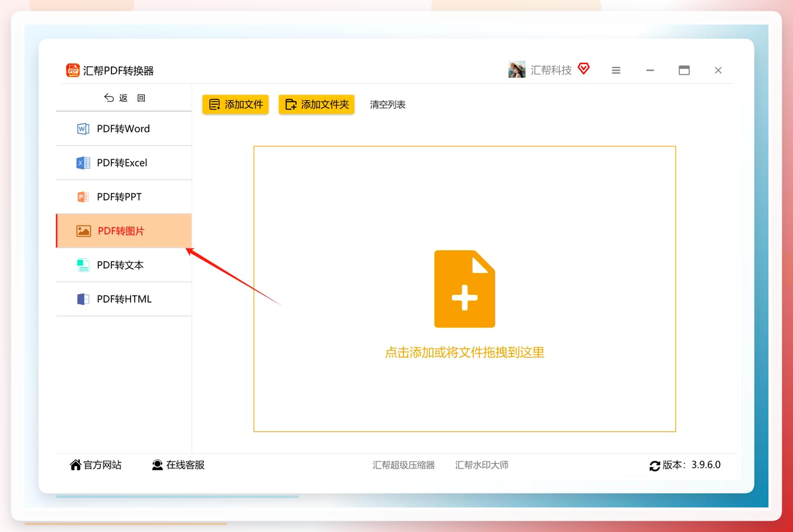793x532 pixels.
Task: Click the 版本：3.9.6.0 version text
Action: 692,465
